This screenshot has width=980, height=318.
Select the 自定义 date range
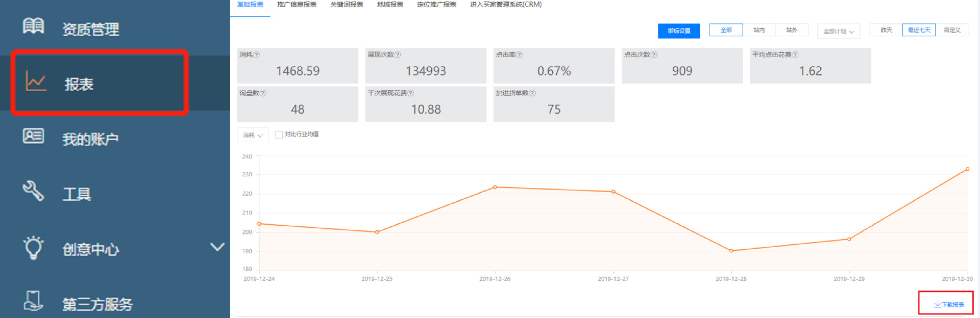[952, 30]
